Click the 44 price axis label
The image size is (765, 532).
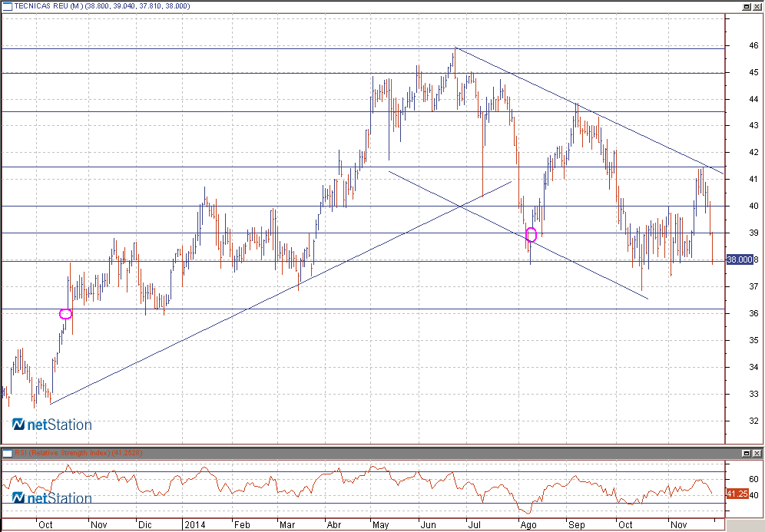click(753, 100)
